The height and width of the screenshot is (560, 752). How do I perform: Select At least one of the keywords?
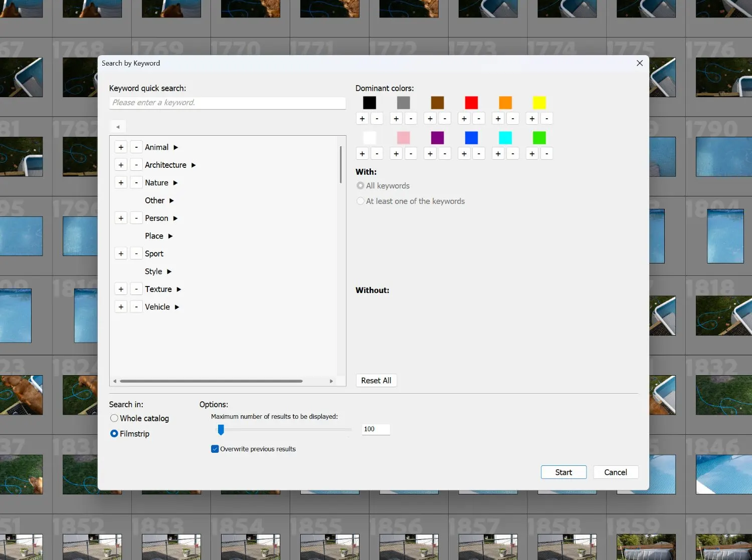360,200
